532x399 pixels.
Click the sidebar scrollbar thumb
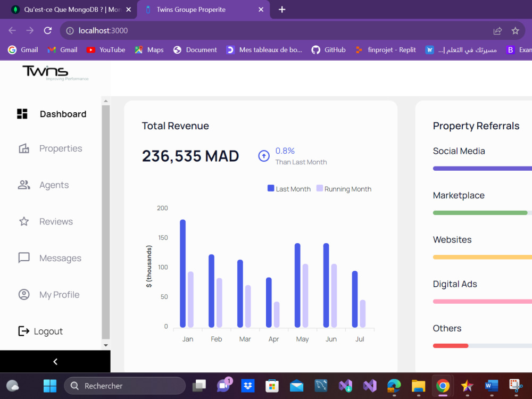click(106, 222)
